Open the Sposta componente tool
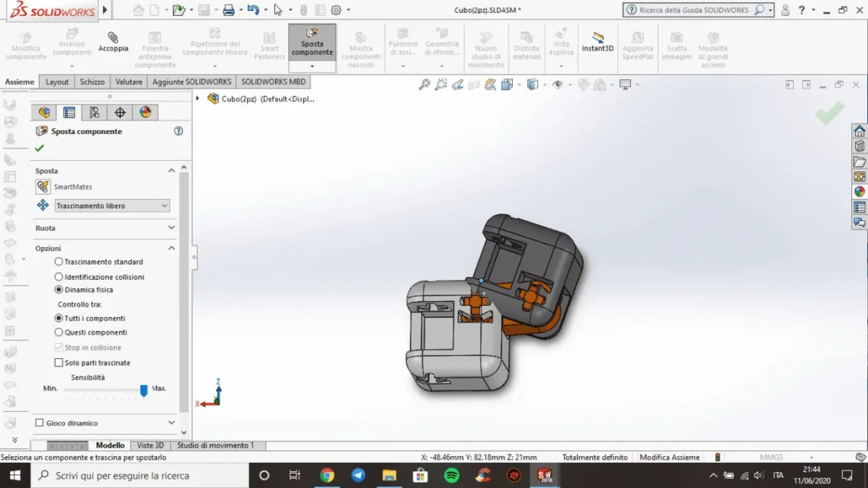The image size is (868, 488). 312,43
